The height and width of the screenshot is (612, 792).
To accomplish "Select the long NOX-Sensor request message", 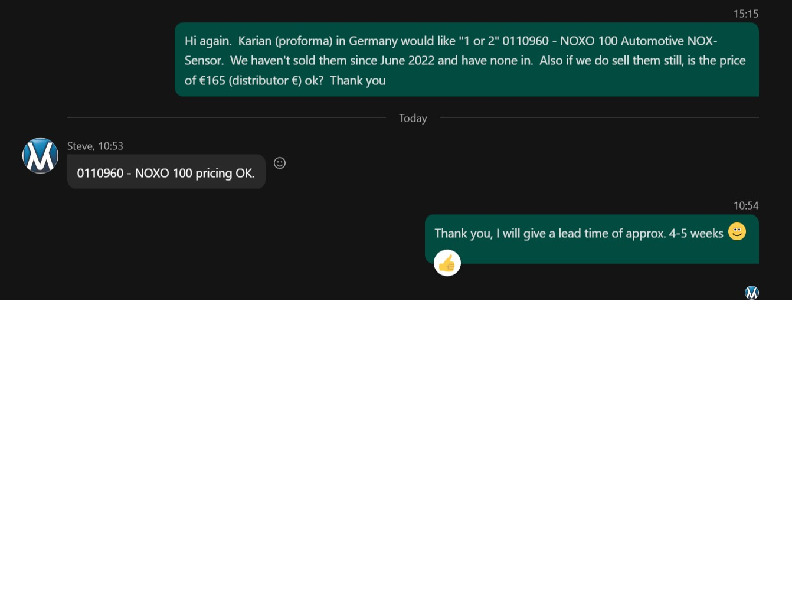I will pos(466,60).
